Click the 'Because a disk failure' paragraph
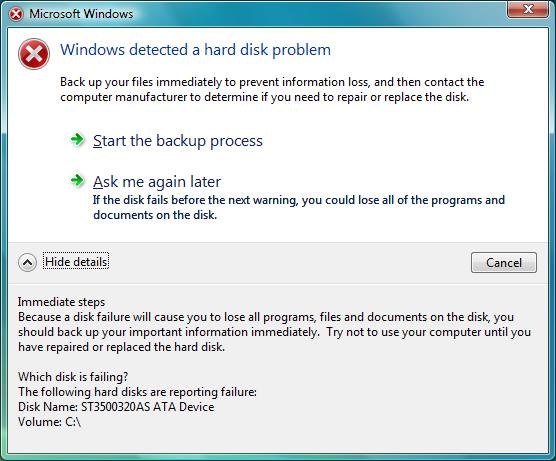Image resolution: width=556 pixels, height=461 pixels. pos(274,332)
